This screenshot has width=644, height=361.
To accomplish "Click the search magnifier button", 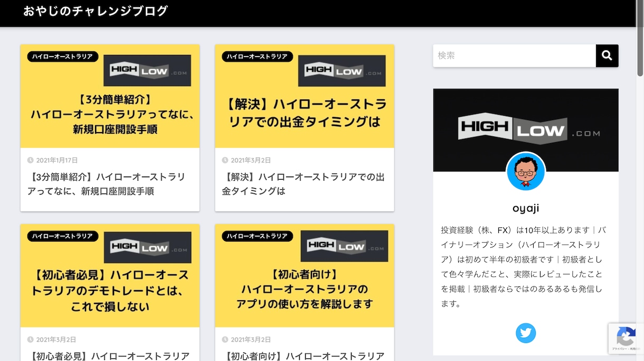I will [607, 55].
